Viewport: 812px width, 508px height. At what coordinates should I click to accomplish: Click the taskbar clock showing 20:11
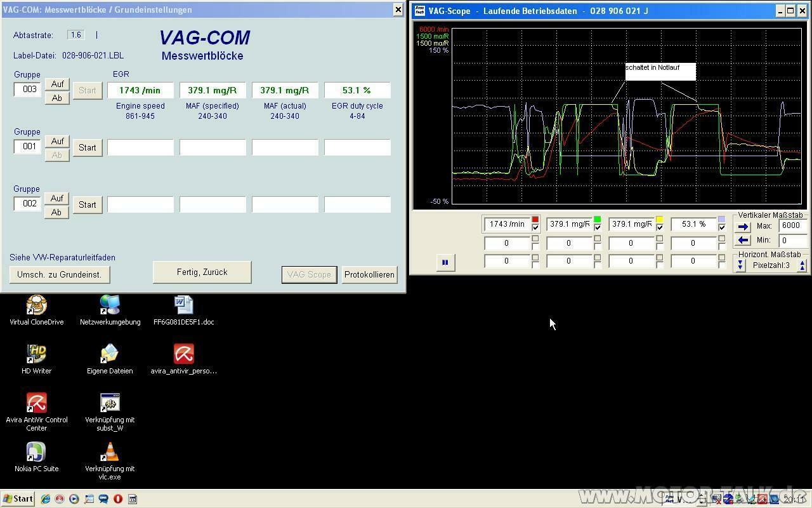(793, 499)
